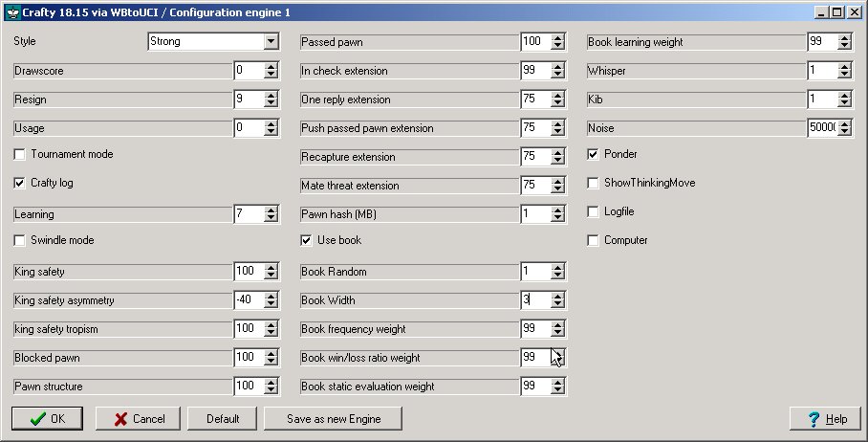Click the Kib spinner arrows
Image resolution: width=868 pixels, height=442 pixels.
point(844,99)
